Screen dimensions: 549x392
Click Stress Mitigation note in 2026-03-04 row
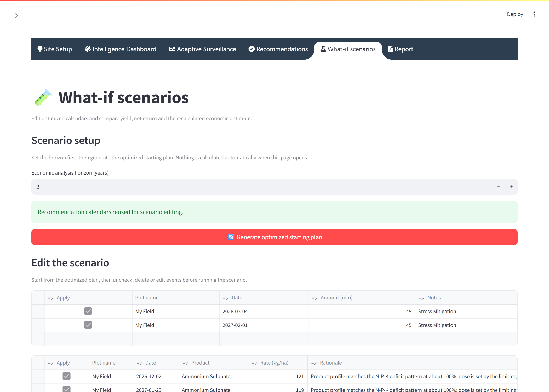click(x=466, y=311)
